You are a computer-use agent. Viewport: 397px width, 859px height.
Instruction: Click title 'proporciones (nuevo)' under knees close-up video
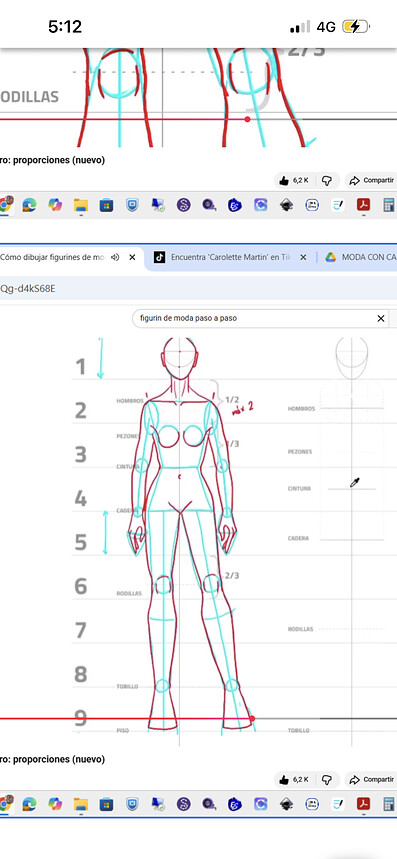(x=58, y=161)
